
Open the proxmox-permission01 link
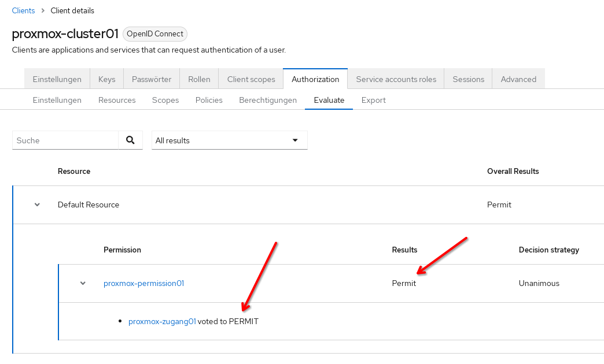[143, 283]
